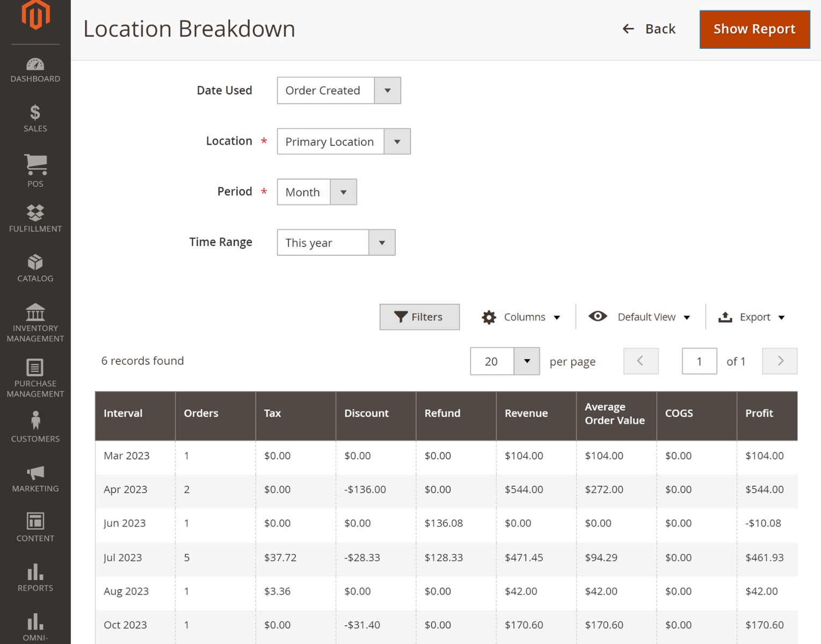
Task: Open the Columns gear control
Action: click(x=520, y=317)
